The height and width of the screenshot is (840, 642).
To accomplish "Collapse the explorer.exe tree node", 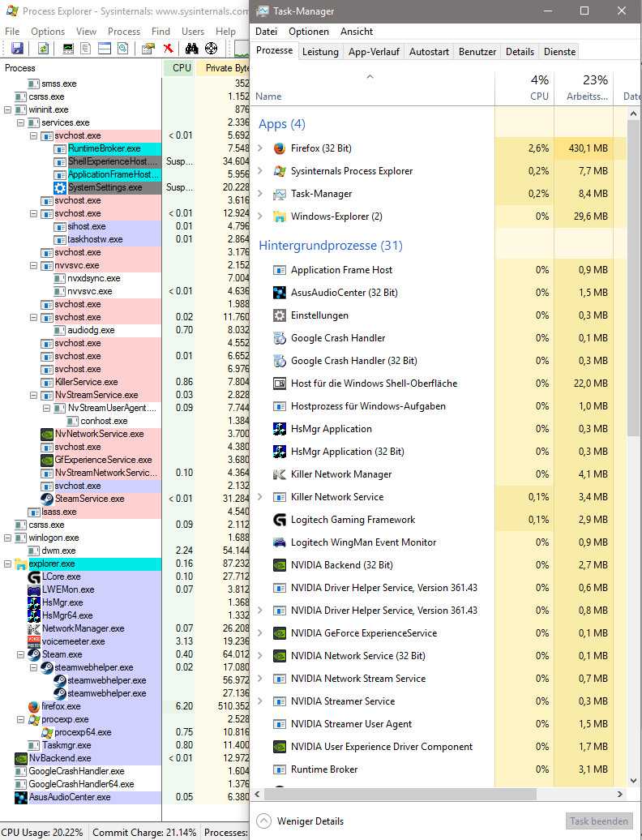I will [x=7, y=564].
